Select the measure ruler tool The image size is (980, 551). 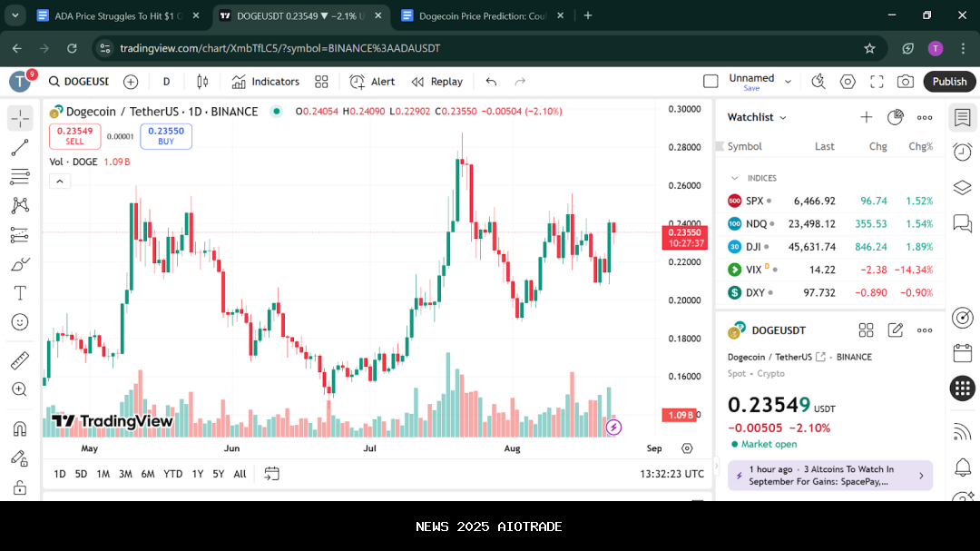coord(20,360)
